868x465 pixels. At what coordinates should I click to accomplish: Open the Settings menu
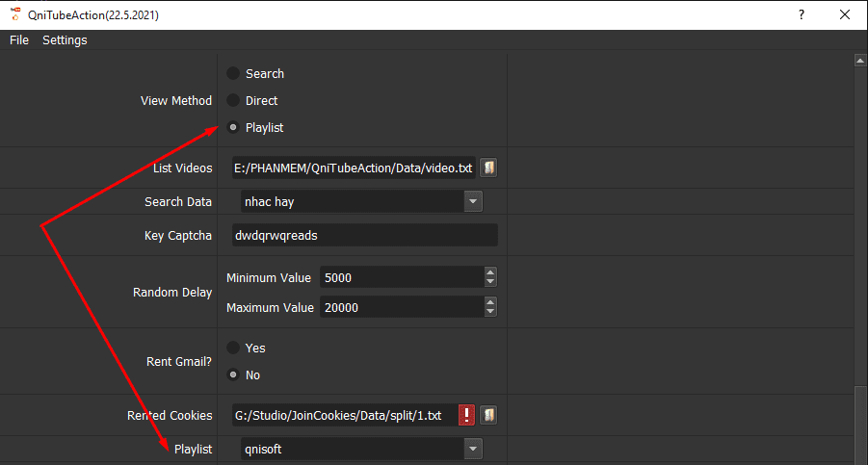[65, 39]
